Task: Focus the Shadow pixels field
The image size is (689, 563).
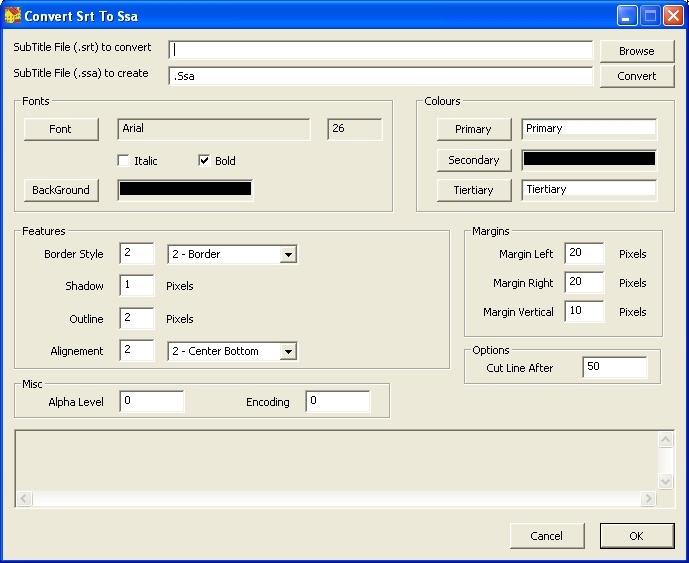Action: [x=137, y=285]
